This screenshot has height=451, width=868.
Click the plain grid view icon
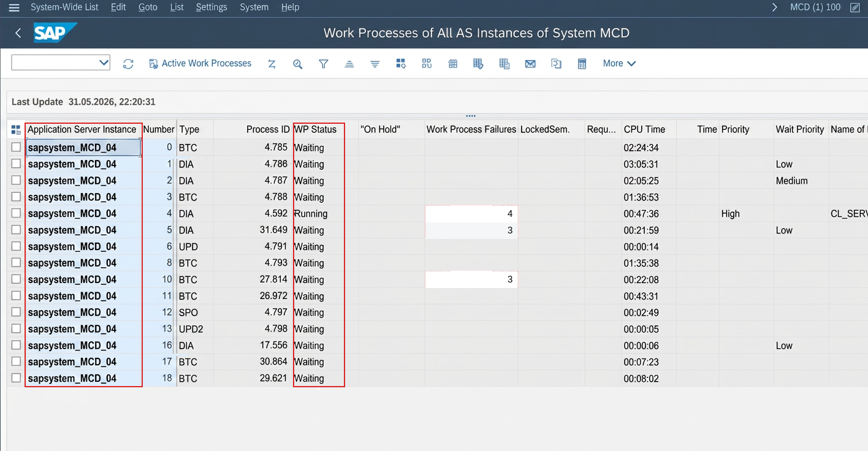(x=453, y=64)
